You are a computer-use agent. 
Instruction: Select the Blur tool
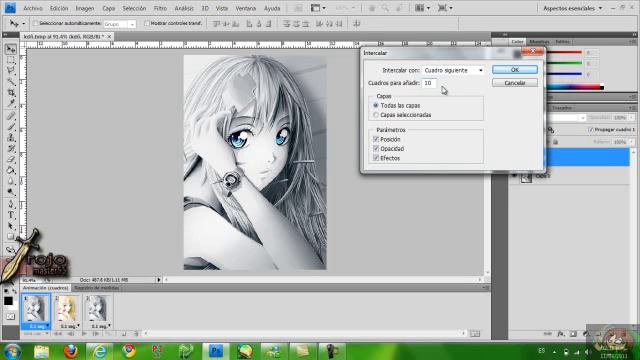11,181
